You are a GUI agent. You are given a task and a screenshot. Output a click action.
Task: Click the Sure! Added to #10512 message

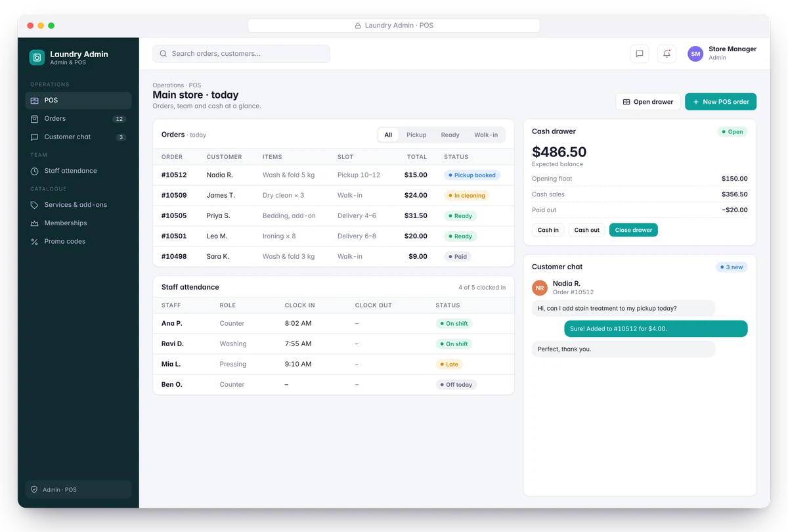click(656, 329)
